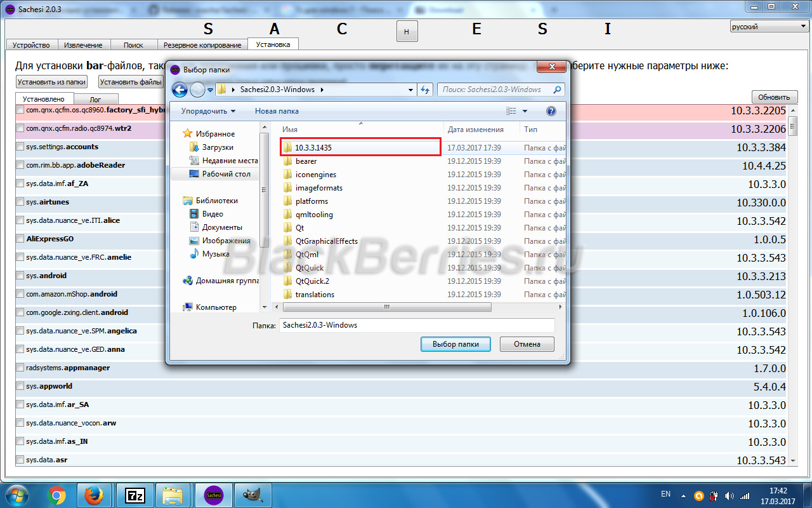812x508 pixels.
Task: Click the Отмена button
Action: 527,344
